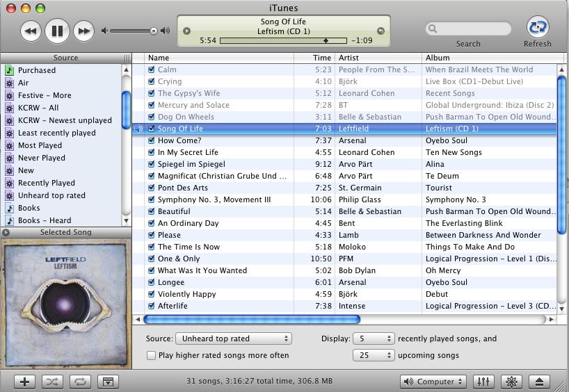This screenshot has width=569, height=392.
Task: Sort songs by the Artist column
Action: (x=378, y=58)
